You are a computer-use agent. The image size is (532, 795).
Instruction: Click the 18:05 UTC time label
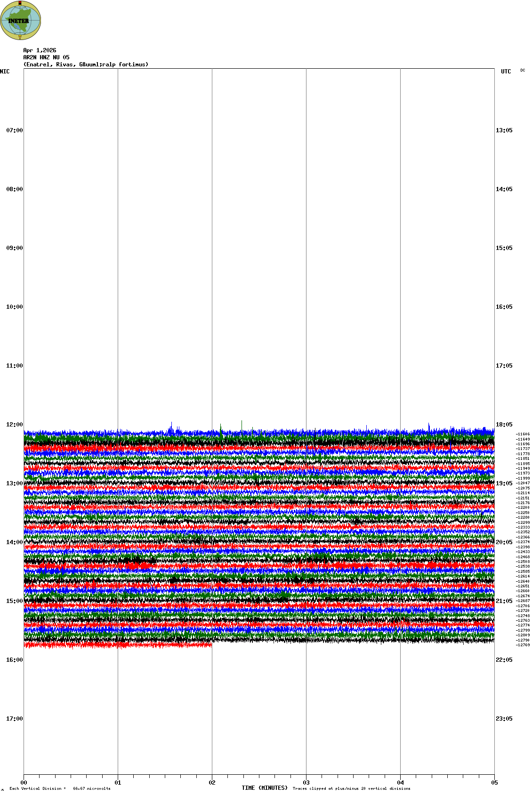(x=504, y=425)
